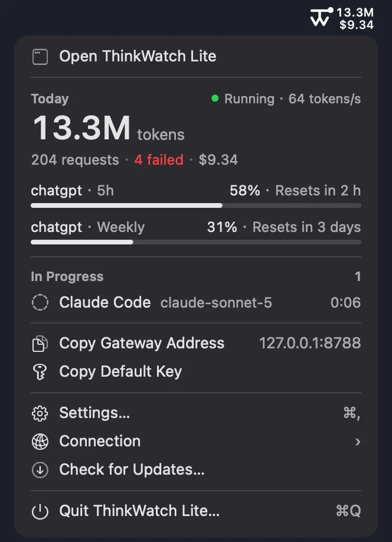Viewport: 392px width, 542px height.
Task: Click the 13.3M readout in menu bar
Action: tap(355, 12)
